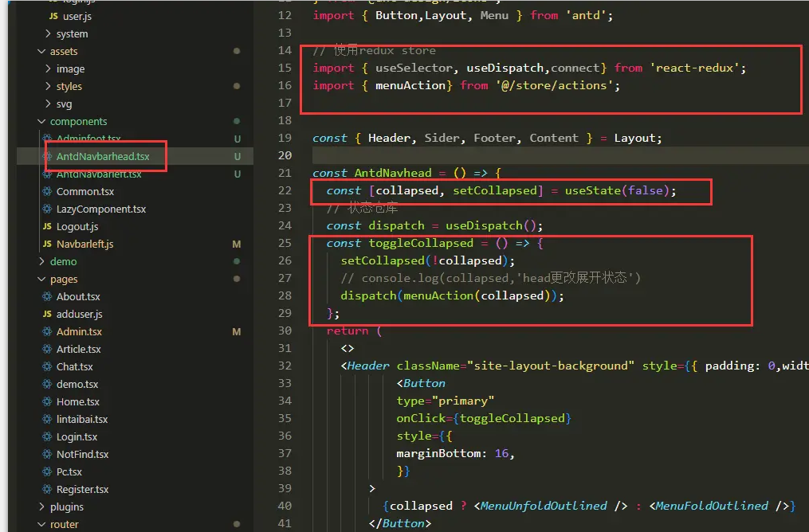Image resolution: width=809 pixels, height=532 pixels.
Task: Click React icon beside AntdNavbarhead.tsx
Action: (x=48, y=157)
